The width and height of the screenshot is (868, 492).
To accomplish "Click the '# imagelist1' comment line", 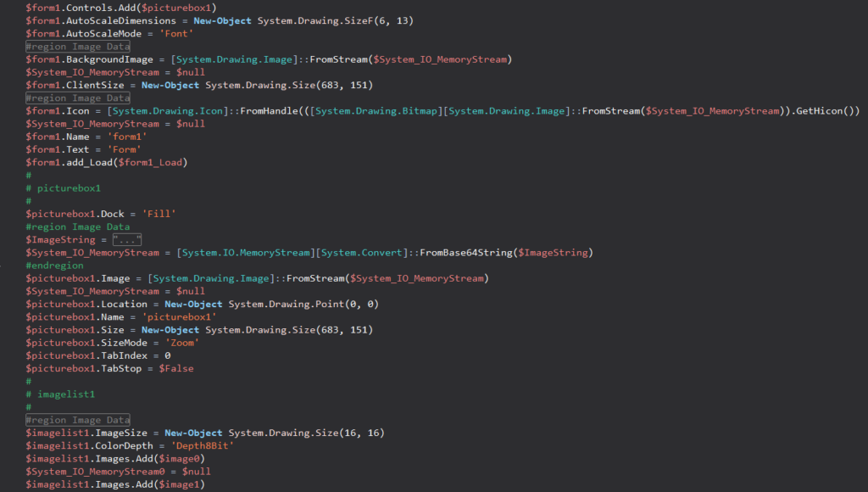I will pos(60,394).
